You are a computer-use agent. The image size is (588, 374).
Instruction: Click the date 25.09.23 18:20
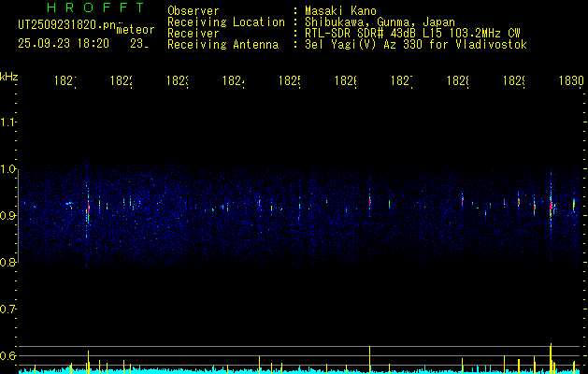(x=64, y=44)
